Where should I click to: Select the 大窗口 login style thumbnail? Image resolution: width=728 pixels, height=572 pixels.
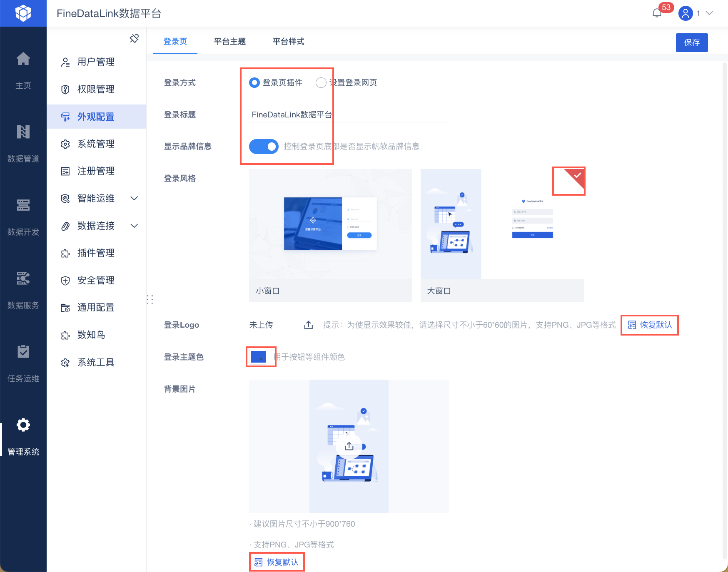pos(502,236)
